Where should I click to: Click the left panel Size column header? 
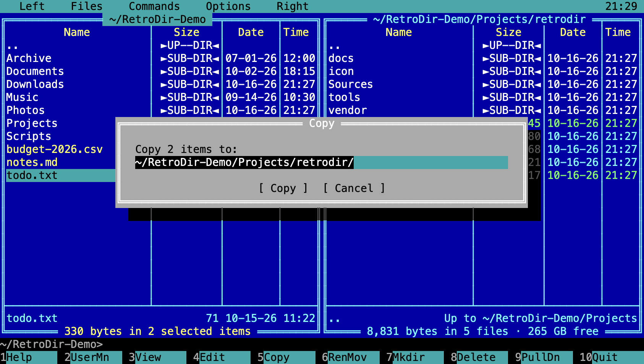[x=187, y=32]
